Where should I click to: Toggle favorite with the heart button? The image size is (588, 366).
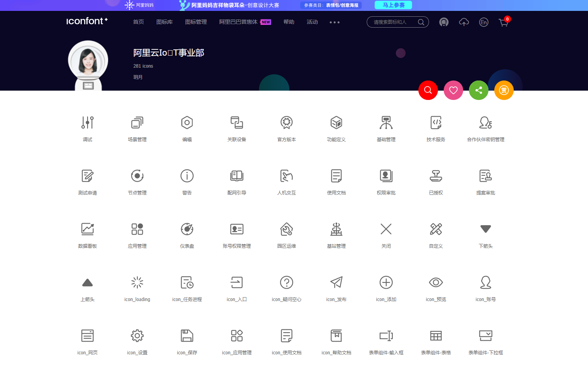453,90
